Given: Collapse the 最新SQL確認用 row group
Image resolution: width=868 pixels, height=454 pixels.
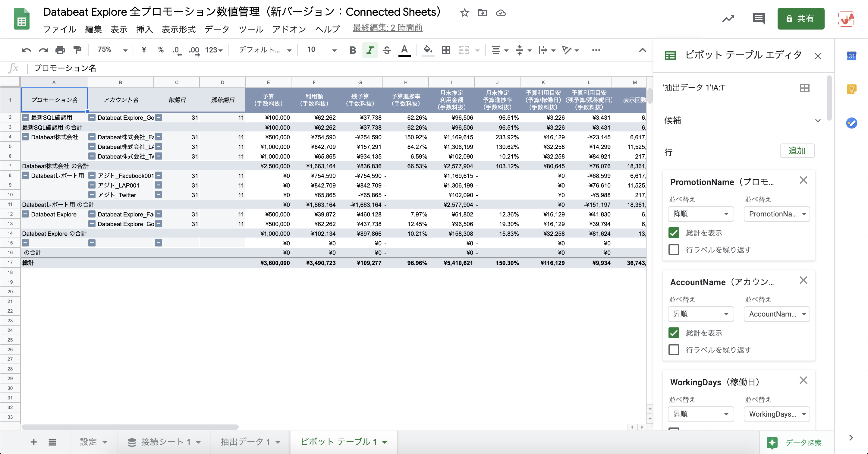Looking at the screenshot, I should 25,118.
